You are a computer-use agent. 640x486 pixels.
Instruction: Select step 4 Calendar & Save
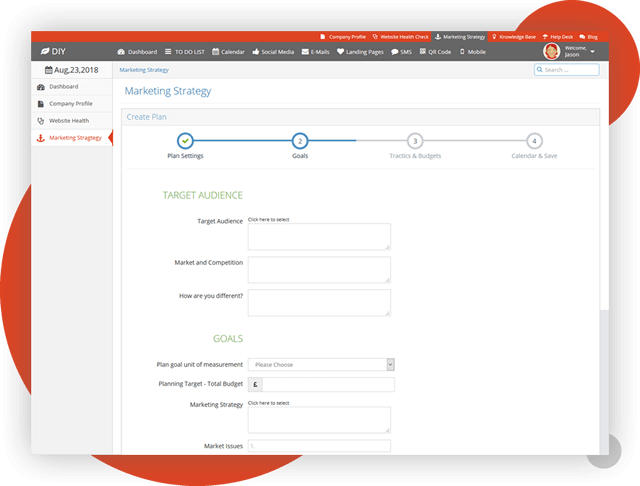click(535, 141)
